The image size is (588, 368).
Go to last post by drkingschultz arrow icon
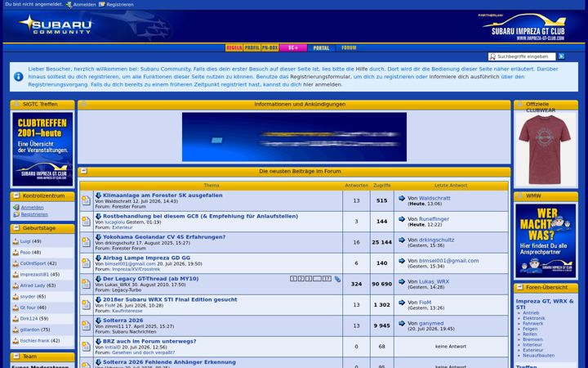click(402, 240)
